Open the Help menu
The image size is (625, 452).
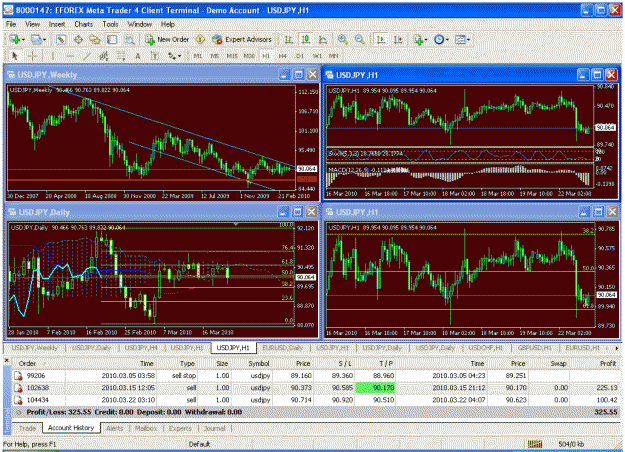(x=168, y=24)
